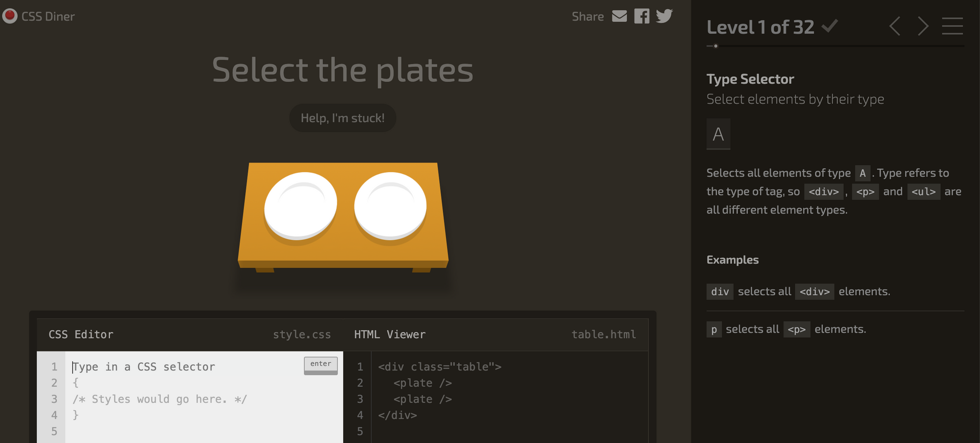
Task: Click the right plate on the table
Action: [x=390, y=206]
